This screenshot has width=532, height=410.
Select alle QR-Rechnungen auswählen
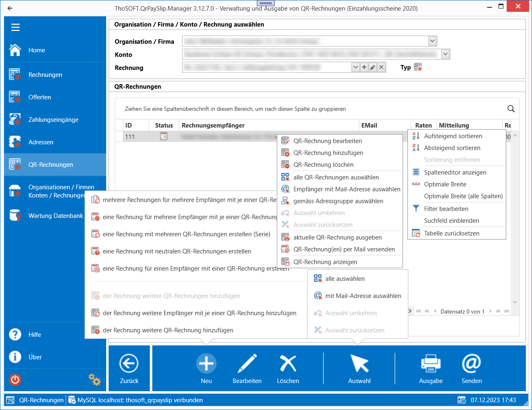[340, 177]
